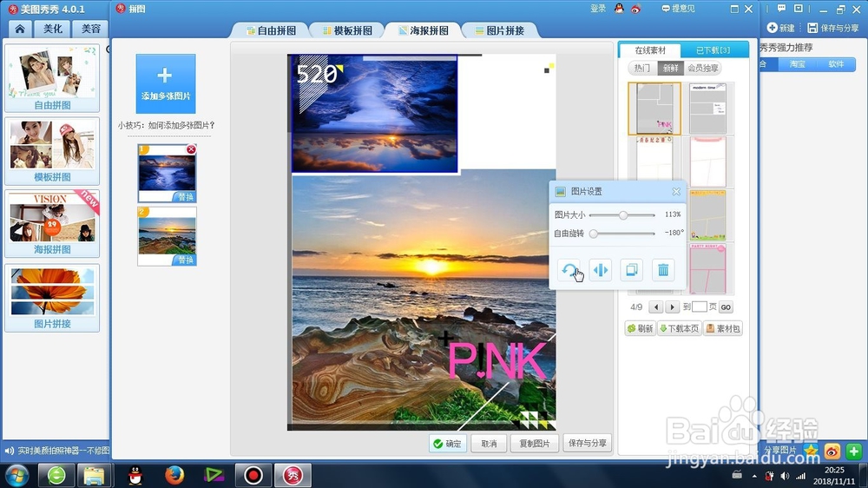This screenshot has width=868, height=488.
Task: Go to next template page arrow
Action: pos(672,307)
